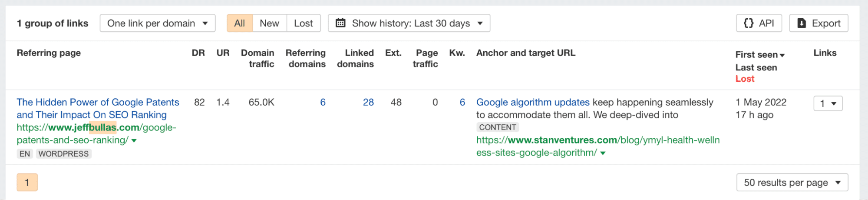868x200 pixels.
Task: Open the 50 results per page dropdown
Action: (792, 183)
